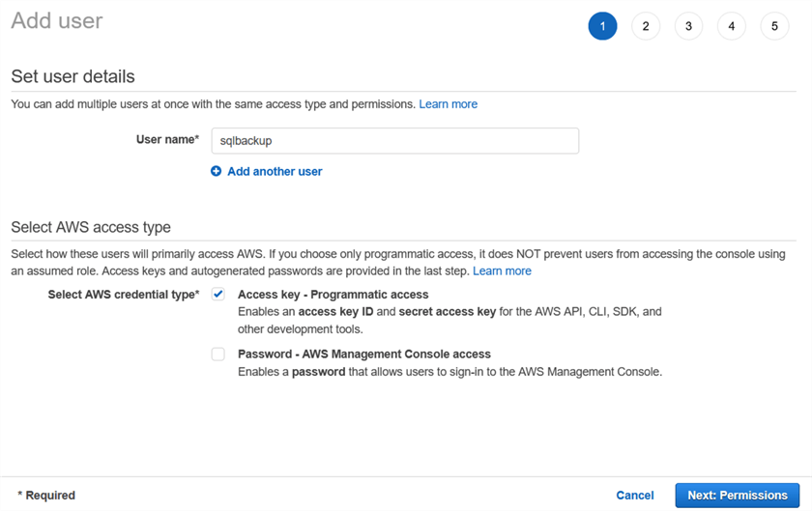Viewport: 812px width, 511px height.
Task: Click the Add another user link
Action: 275,171
